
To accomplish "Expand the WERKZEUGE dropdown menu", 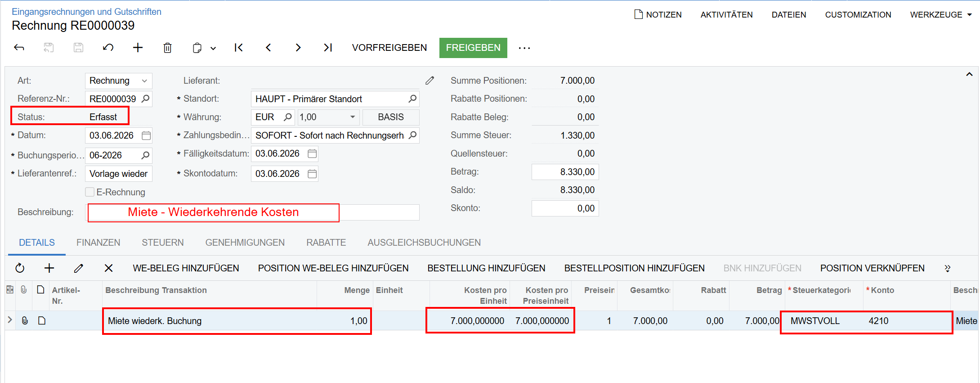I will pyautogui.click(x=941, y=14).
